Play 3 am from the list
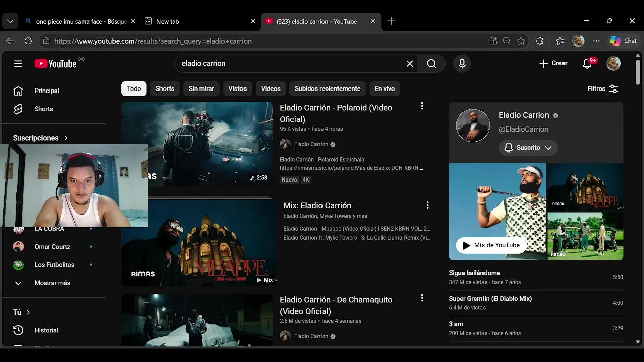Image resolution: width=644 pixels, height=362 pixels. (536, 328)
